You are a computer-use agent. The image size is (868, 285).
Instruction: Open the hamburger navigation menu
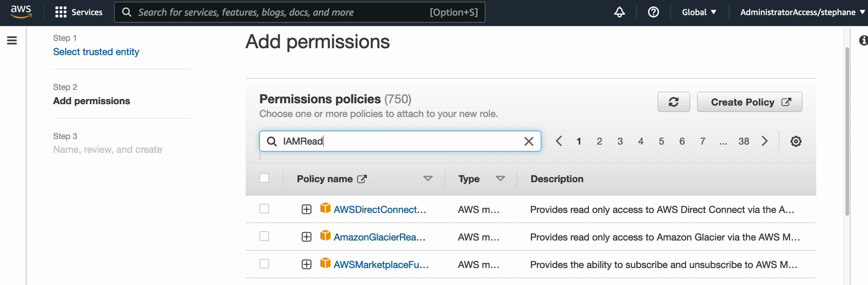[12, 40]
